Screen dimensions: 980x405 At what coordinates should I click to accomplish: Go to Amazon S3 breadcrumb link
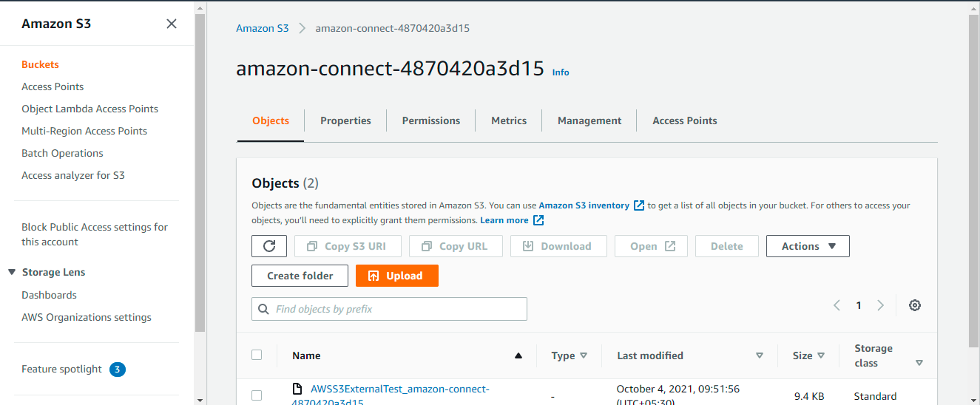[x=263, y=28]
